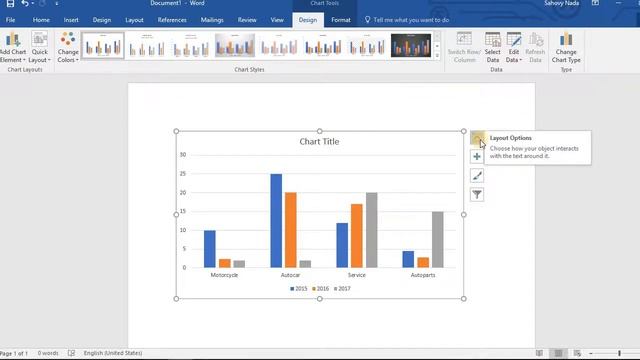640x360 pixels.
Task: Select the Chart Title text
Action: [x=319, y=142]
